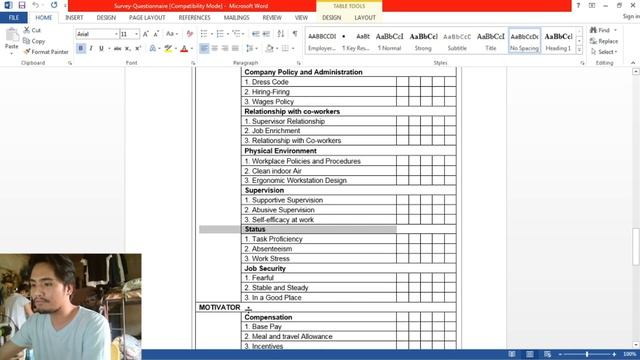Apply the Title style
This screenshot has height=360, width=640.
point(491,41)
